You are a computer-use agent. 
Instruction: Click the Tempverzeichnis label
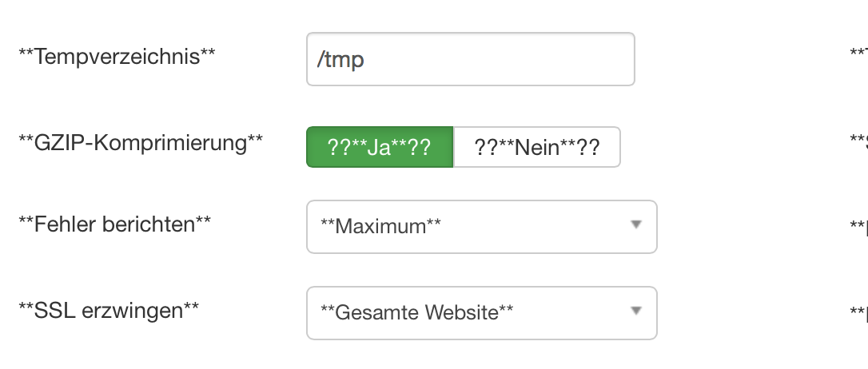point(117,55)
